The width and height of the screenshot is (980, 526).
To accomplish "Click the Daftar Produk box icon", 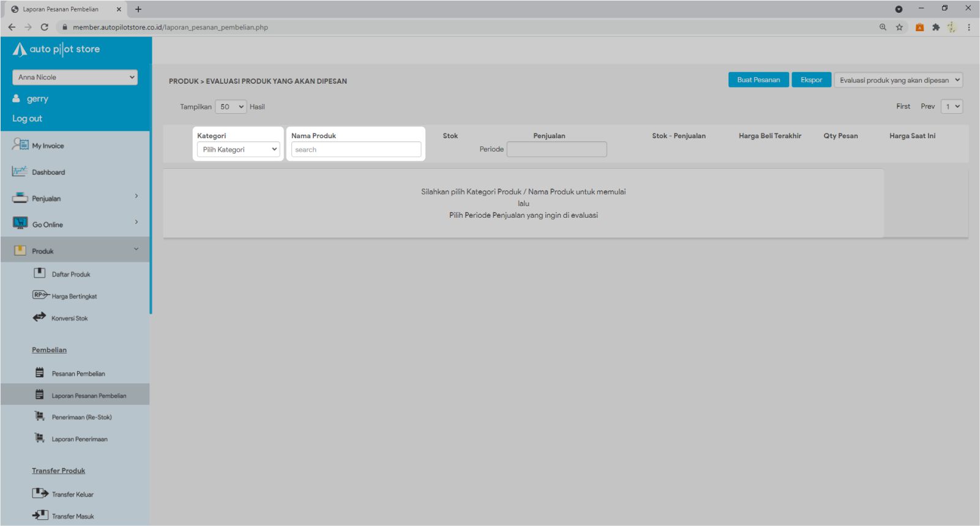I will click(x=40, y=273).
